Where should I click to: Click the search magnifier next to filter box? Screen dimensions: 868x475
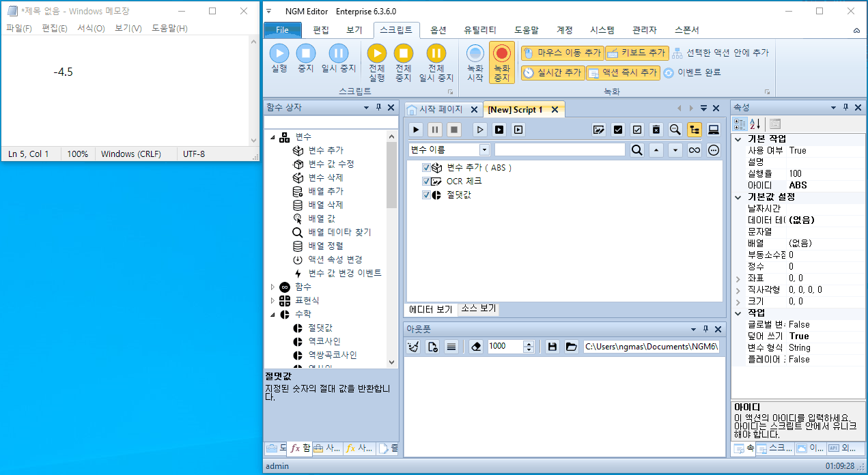637,150
